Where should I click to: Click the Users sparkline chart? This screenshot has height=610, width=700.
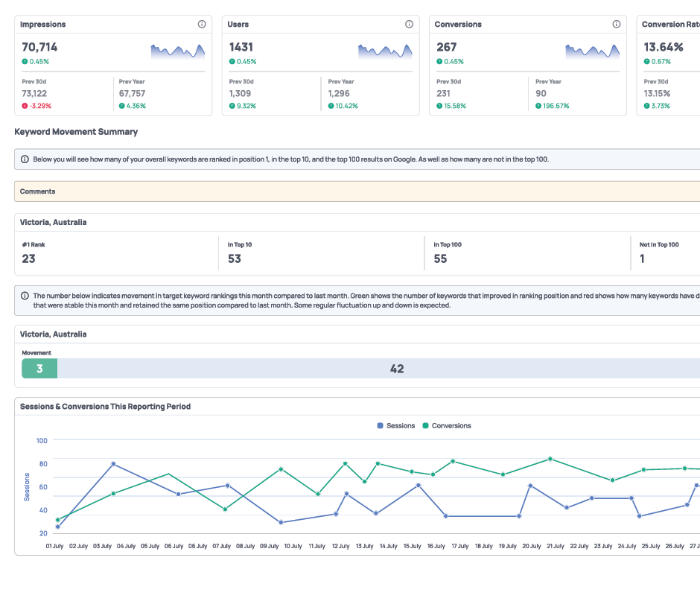[x=384, y=51]
